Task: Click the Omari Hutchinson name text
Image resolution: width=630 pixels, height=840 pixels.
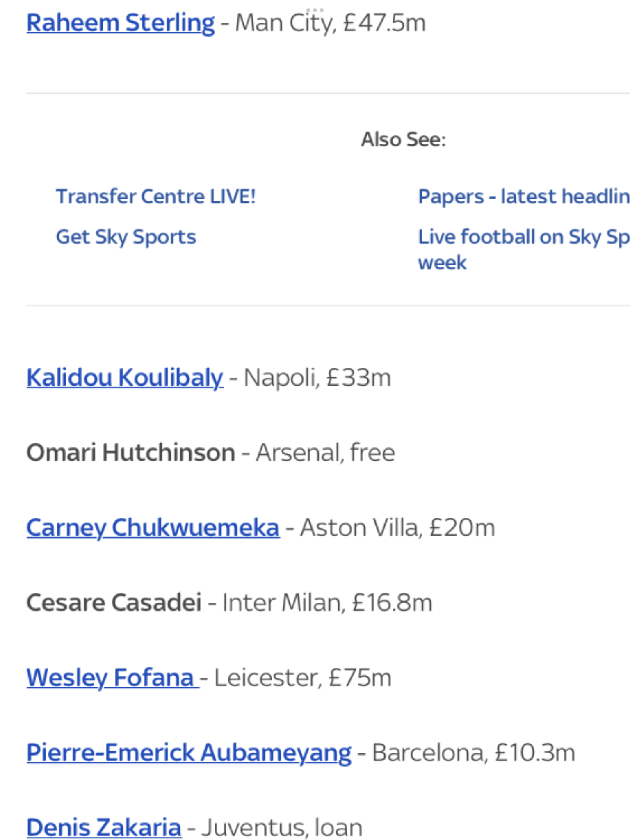Action: 131,452
